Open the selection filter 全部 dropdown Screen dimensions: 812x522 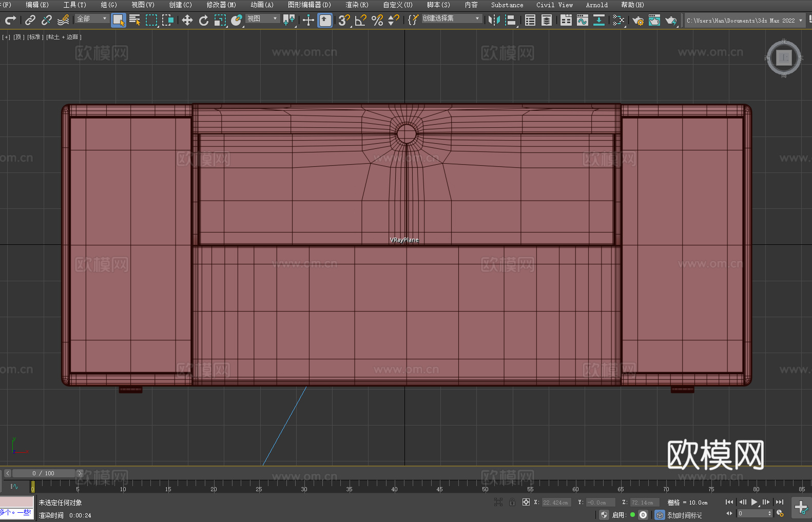pos(92,18)
